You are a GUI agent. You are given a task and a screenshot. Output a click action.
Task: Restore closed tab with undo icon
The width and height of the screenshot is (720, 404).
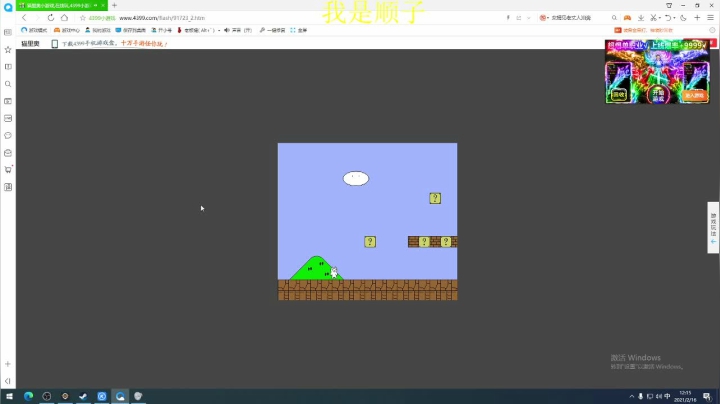point(668,17)
